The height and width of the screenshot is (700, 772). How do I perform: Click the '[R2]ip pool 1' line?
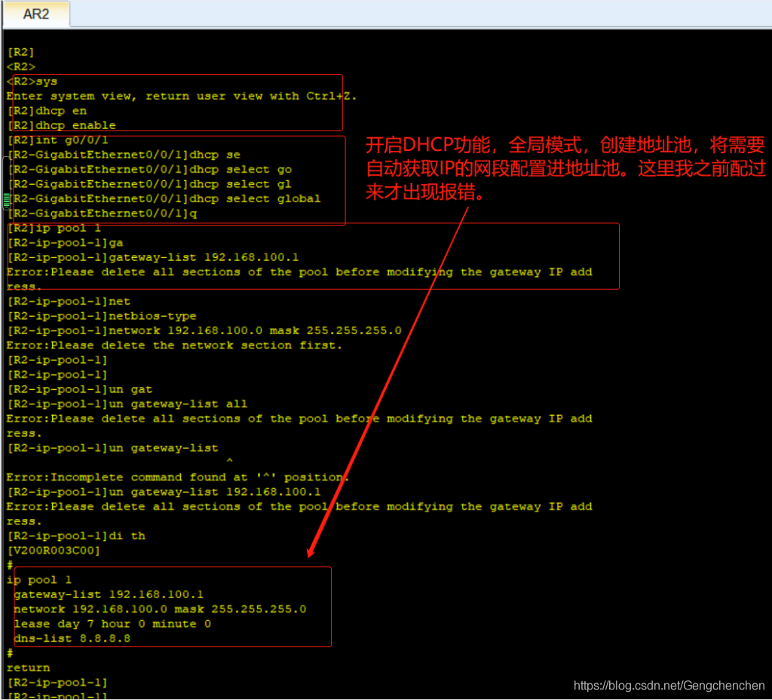click(x=54, y=228)
